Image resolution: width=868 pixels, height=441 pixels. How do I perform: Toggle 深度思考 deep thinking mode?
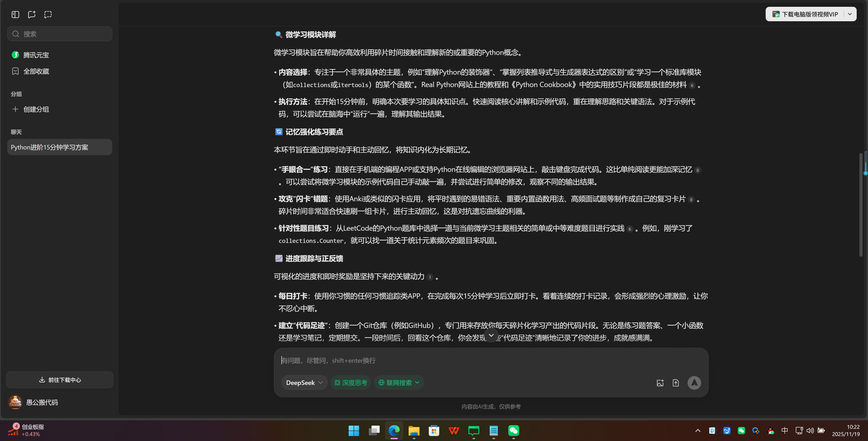pos(350,383)
